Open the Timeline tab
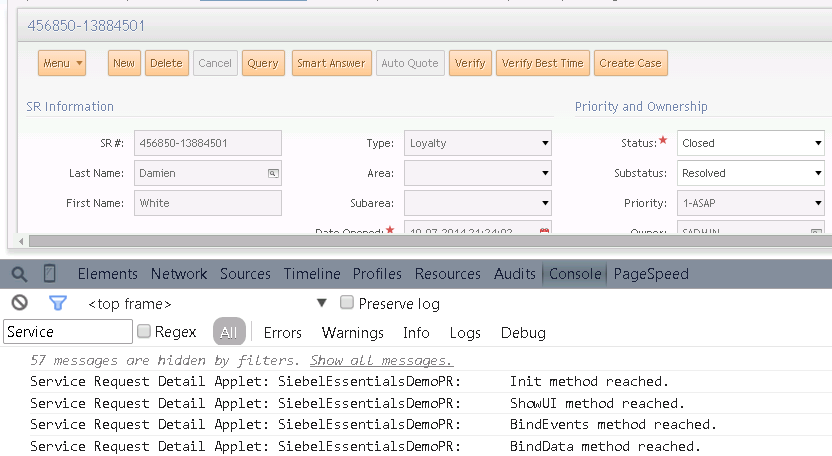This screenshot has width=832, height=456. (x=312, y=274)
